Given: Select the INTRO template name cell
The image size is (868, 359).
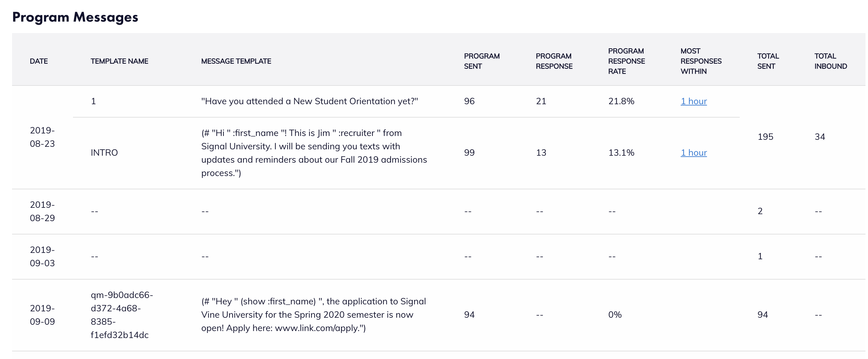Looking at the screenshot, I should [x=104, y=152].
